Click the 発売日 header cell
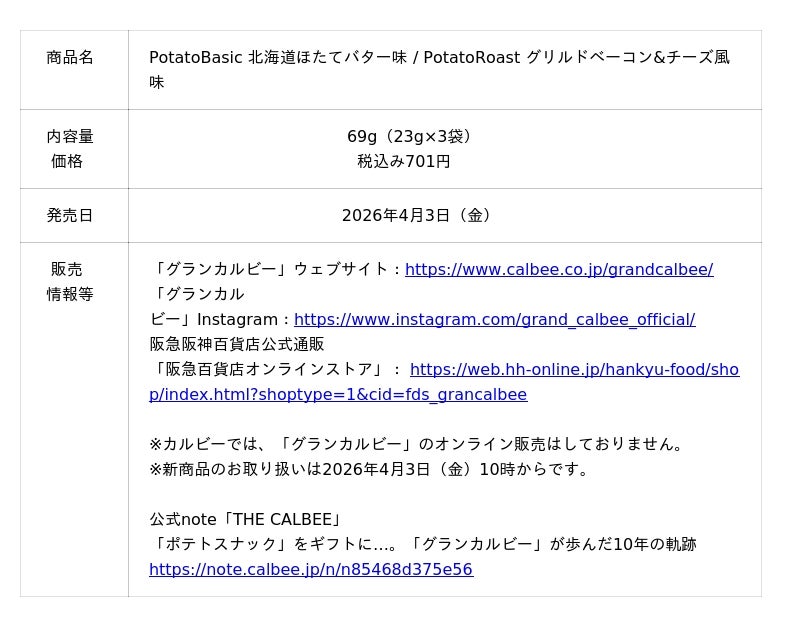800x627 pixels. tap(70, 215)
